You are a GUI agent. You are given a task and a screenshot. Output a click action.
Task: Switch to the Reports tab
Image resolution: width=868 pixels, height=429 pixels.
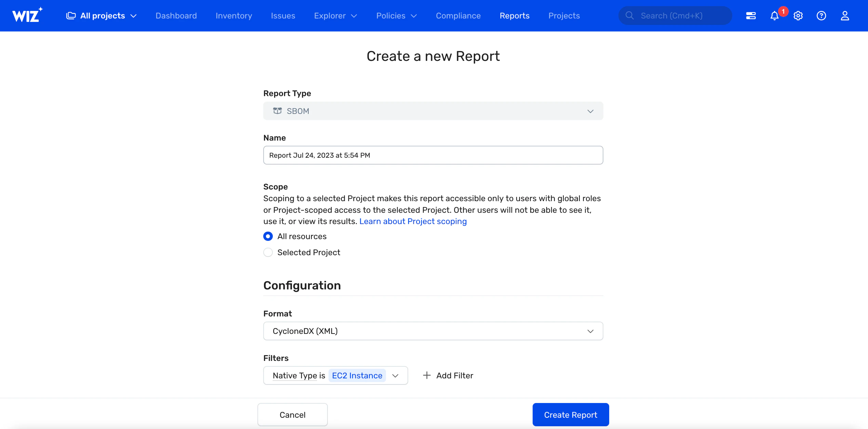pos(515,16)
